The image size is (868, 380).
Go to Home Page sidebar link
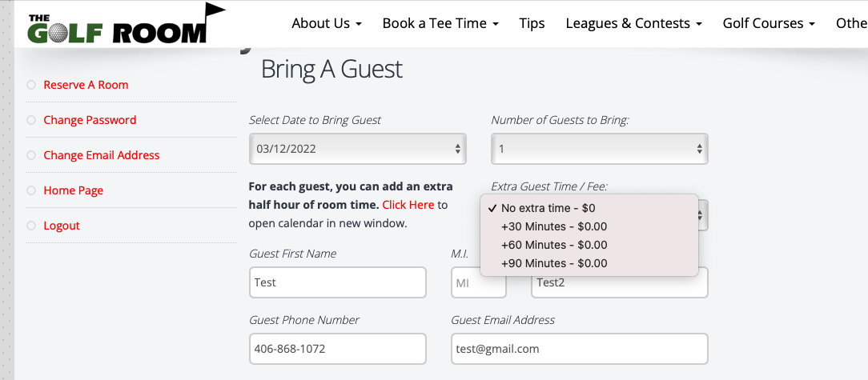point(74,190)
